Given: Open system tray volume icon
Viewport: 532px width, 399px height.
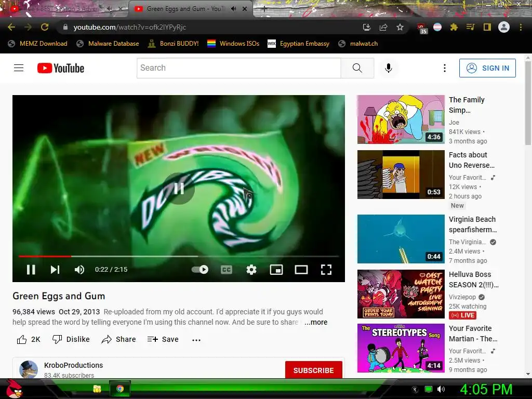Looking at the screenshot, I should pos(441,389).
